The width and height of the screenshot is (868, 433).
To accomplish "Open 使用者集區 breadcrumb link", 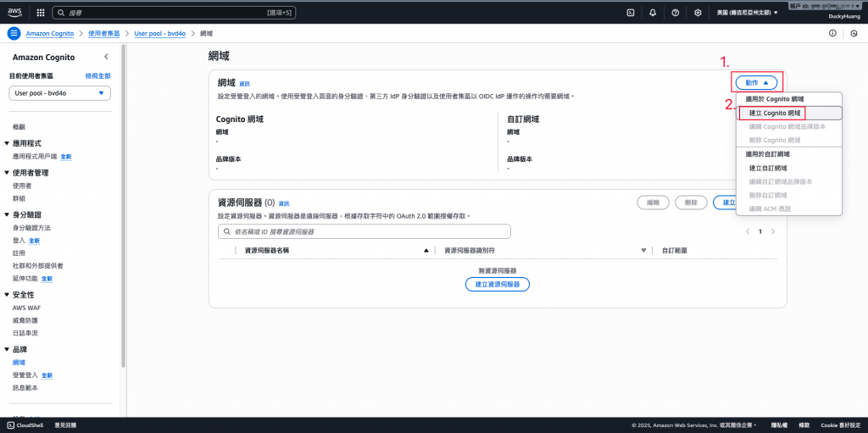I will 104,33.
